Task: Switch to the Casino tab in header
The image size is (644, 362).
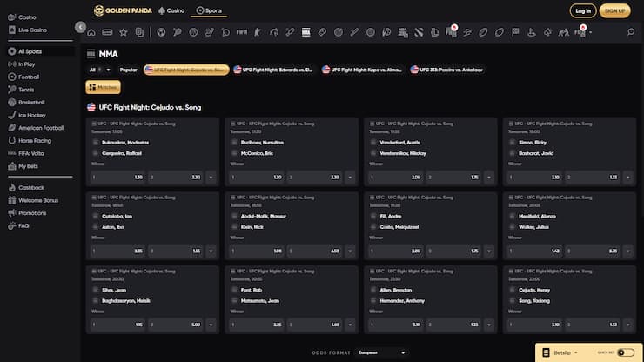Action: 171,10
